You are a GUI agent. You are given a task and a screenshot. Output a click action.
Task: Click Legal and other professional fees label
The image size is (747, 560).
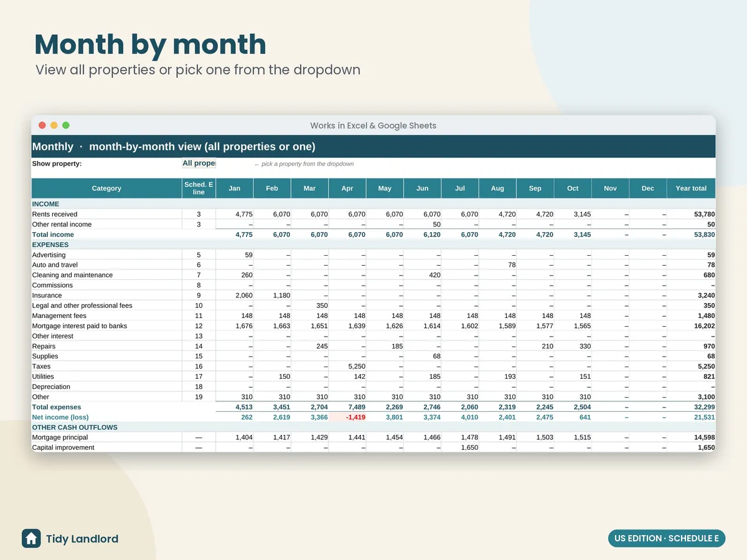point(82,306)
